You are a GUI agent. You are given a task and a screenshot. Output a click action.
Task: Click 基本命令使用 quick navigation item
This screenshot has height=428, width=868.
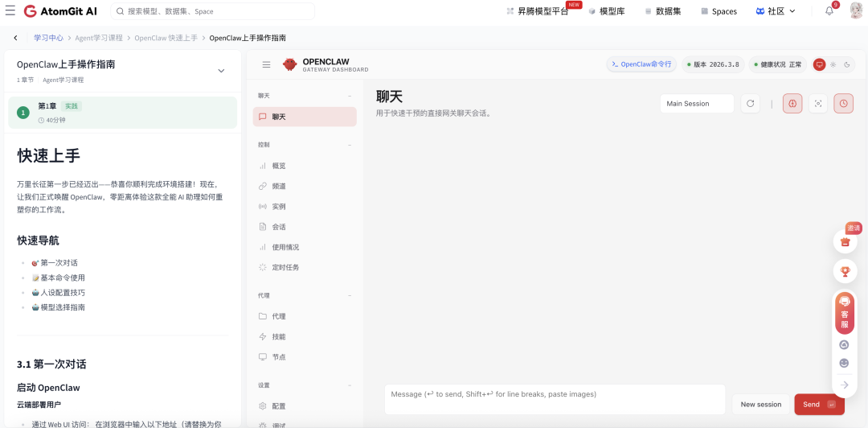[x=59, y=278]
